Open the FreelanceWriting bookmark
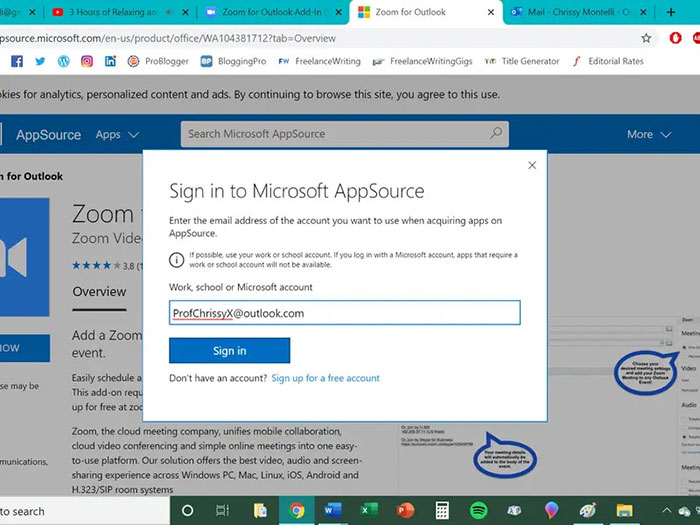700x525 pixels. (319, 61)
